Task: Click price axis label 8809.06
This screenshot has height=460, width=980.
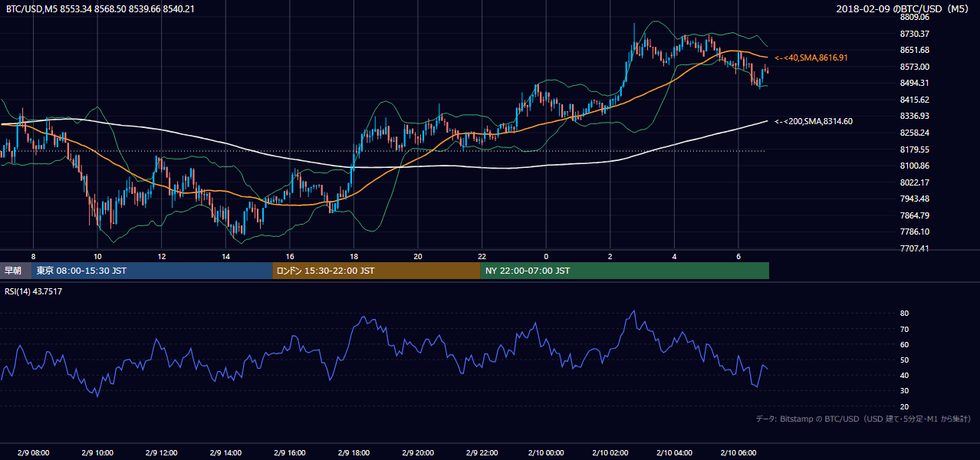Action: [x=914, y=17]
